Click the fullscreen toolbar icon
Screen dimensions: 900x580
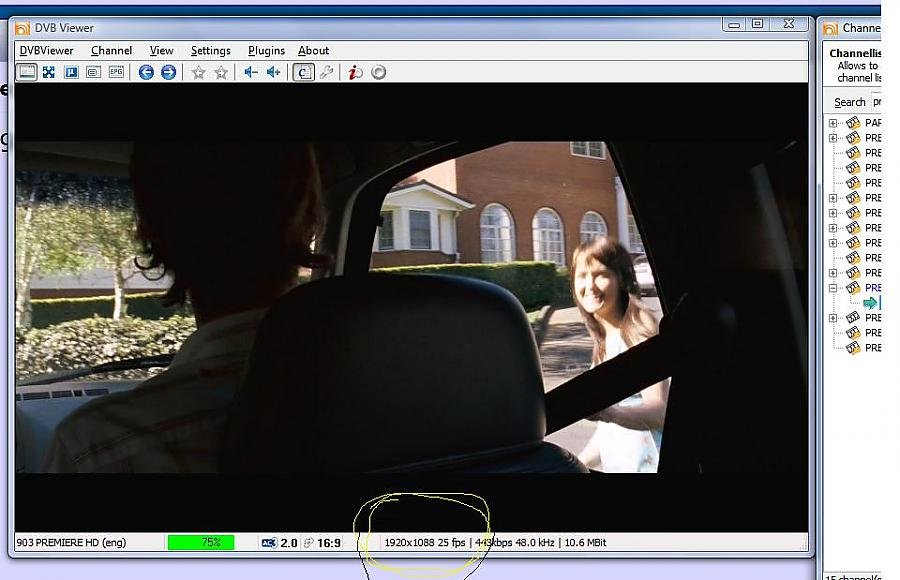click(48, 72)
